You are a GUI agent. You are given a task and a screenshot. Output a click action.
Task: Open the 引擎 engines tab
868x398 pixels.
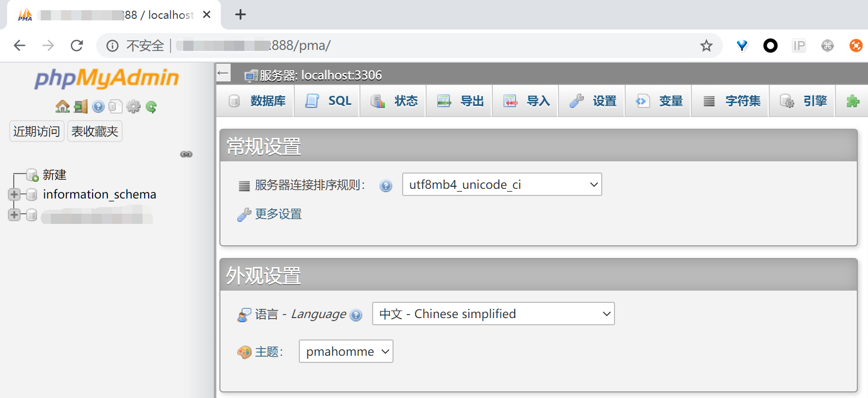click(x=802, y=101)
